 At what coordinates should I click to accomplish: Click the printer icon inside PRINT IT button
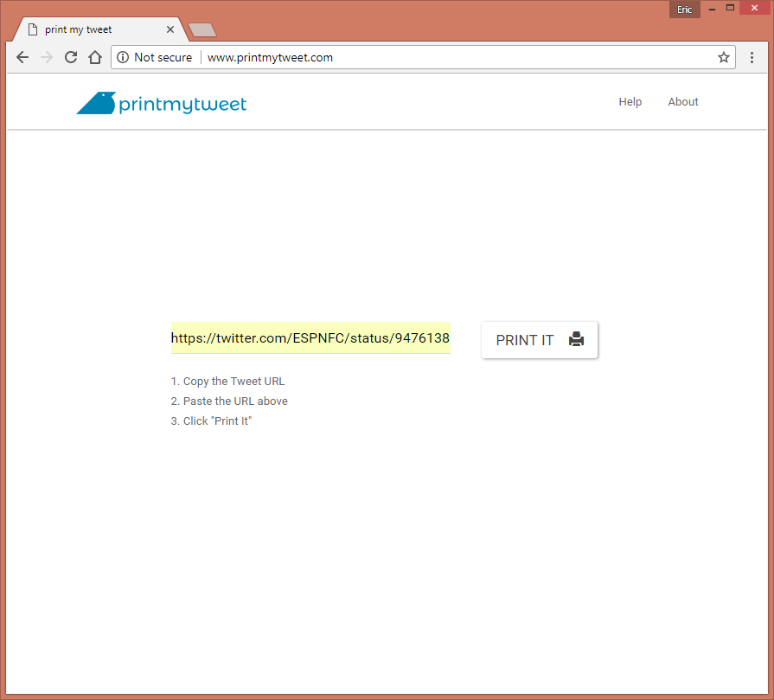[x=576, y=339]
